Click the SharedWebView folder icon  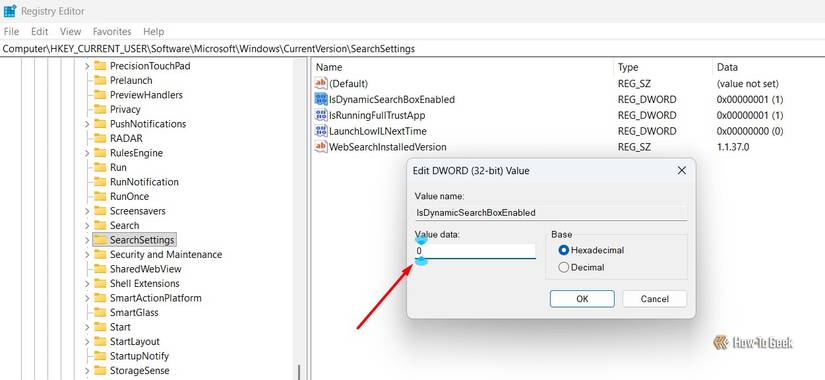(x=100, y=269)
